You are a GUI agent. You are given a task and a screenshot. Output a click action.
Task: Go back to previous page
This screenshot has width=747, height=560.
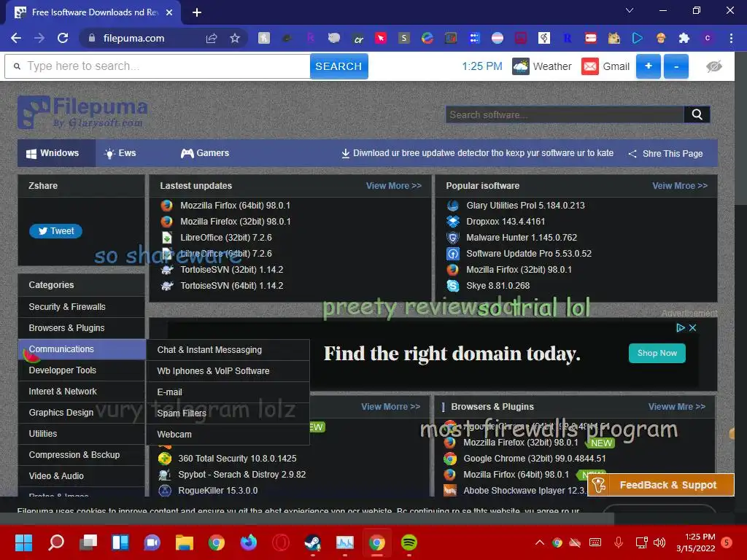coord(16,38)
